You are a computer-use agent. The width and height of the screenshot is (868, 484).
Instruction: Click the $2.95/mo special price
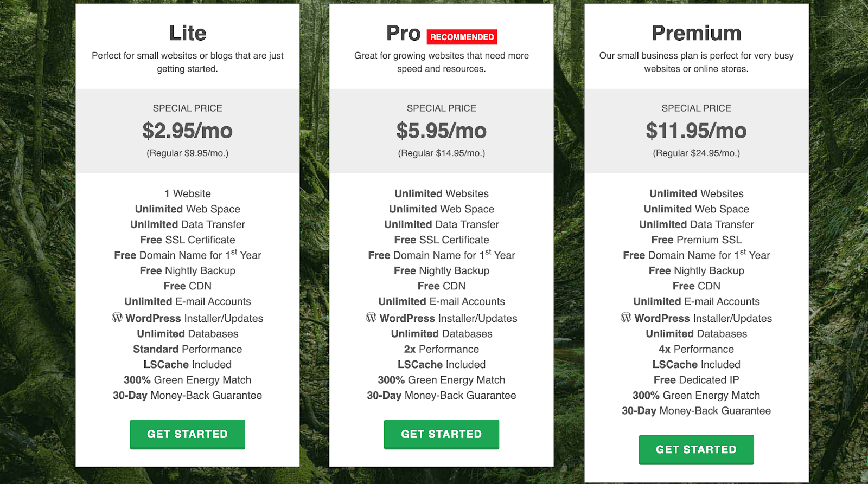point(188,131)
